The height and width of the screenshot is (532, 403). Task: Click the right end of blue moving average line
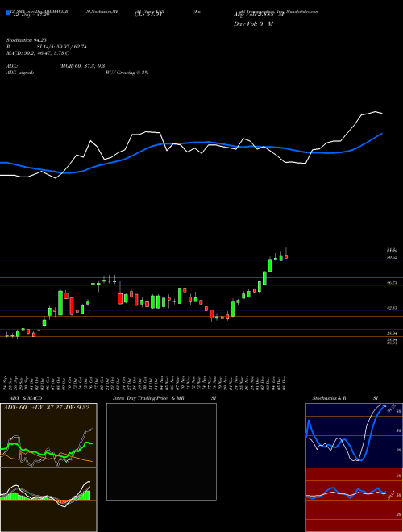point(382,133)
